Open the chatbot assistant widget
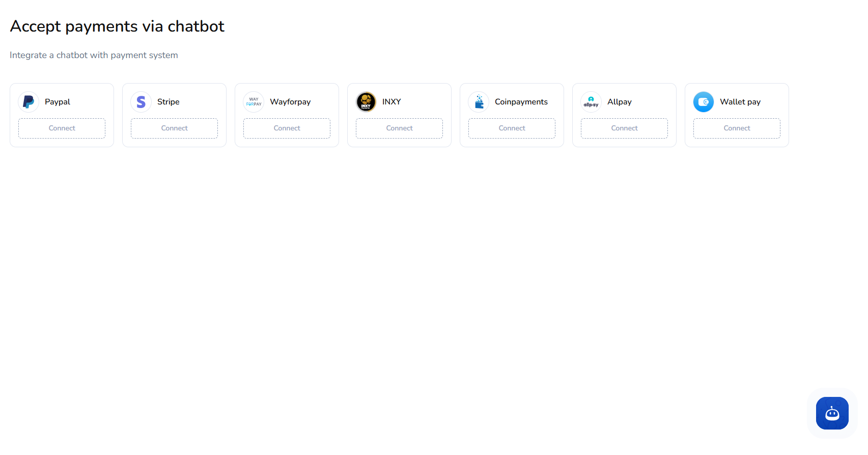This screenshot has width=868, height=455. click(832, 413)
